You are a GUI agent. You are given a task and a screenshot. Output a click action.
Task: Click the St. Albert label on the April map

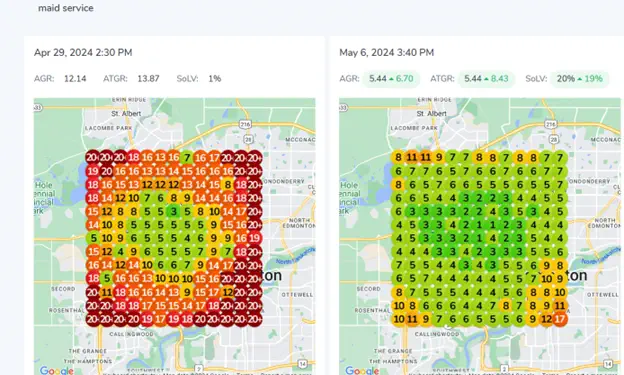tap(126, 113)
